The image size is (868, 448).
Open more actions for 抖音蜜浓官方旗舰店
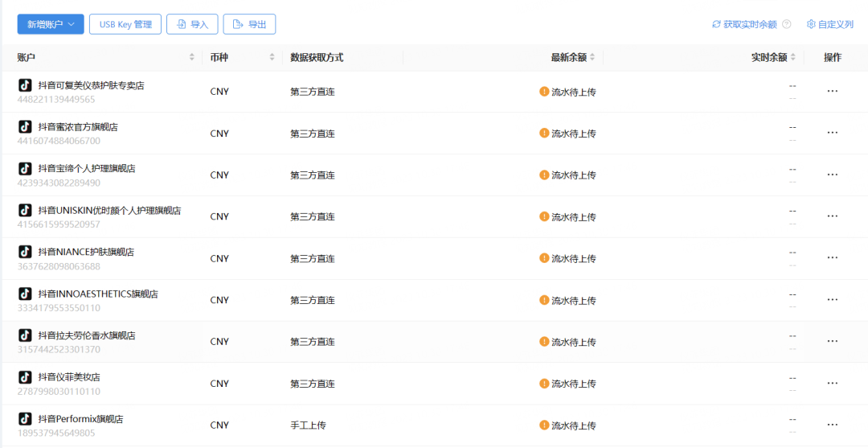(832, 133)
